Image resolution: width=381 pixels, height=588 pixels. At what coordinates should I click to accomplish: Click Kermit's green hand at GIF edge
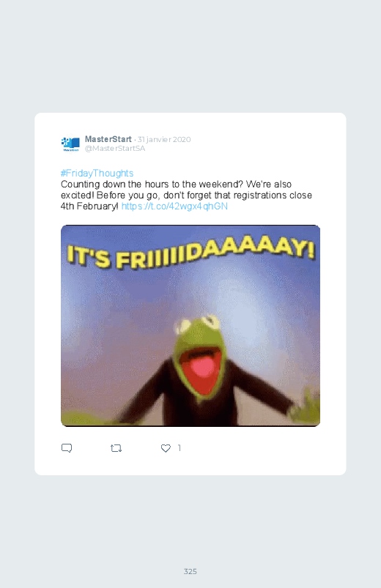point(305,409)
